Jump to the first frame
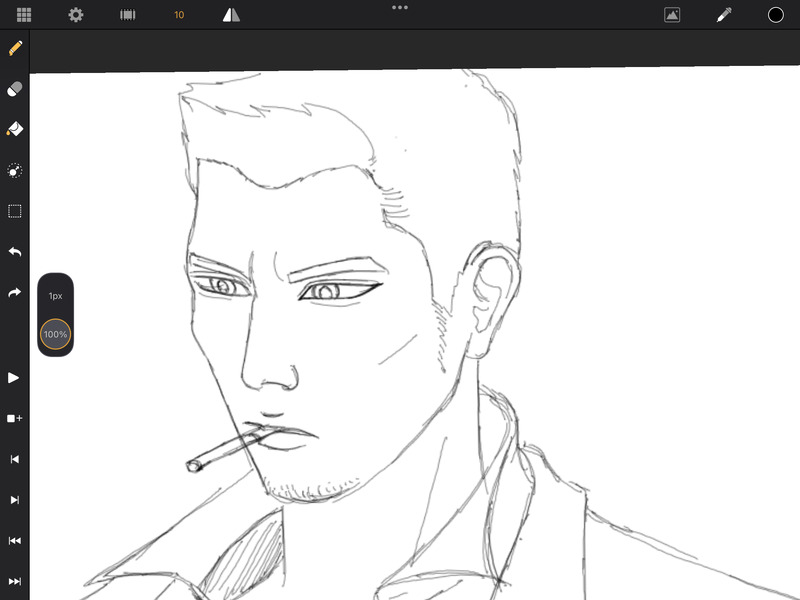The width and height of the screenshot is (800, 600). tap(15, 541)
